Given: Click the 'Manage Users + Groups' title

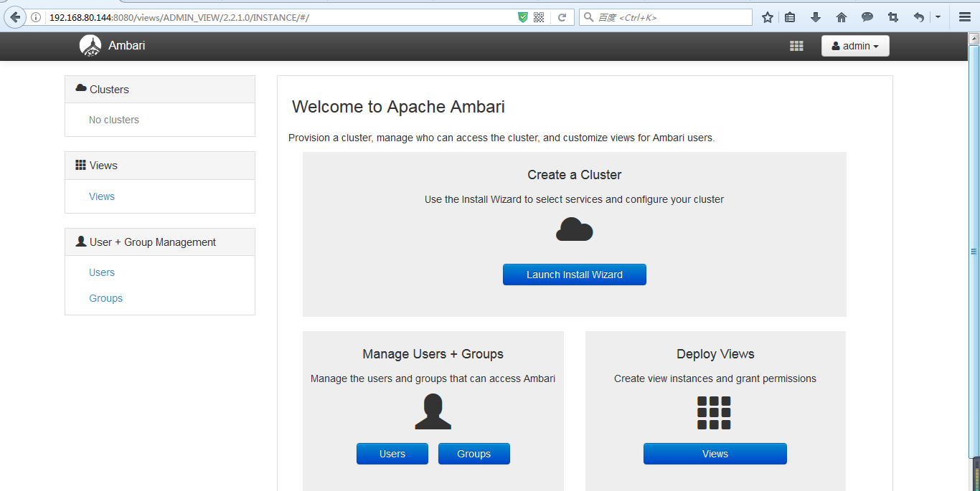Looking at the screenshot, I should tap(433, 354).
